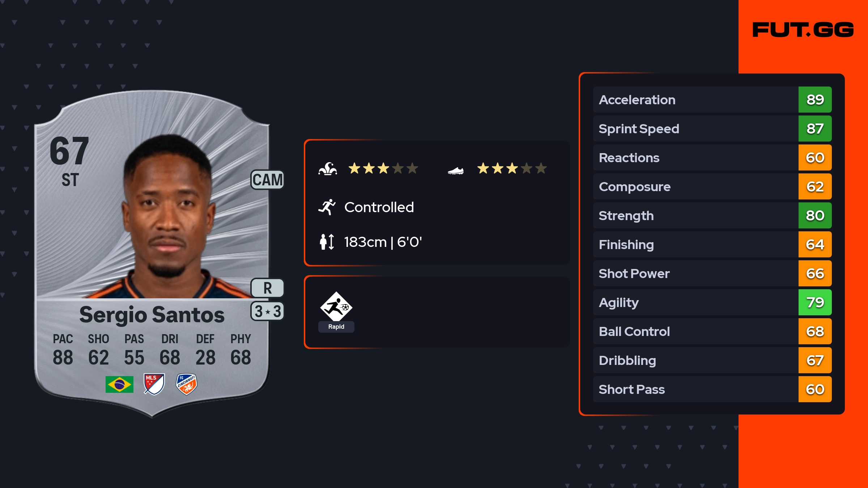
Task: Click the FUT.GG logo
Action: (803, 30)
